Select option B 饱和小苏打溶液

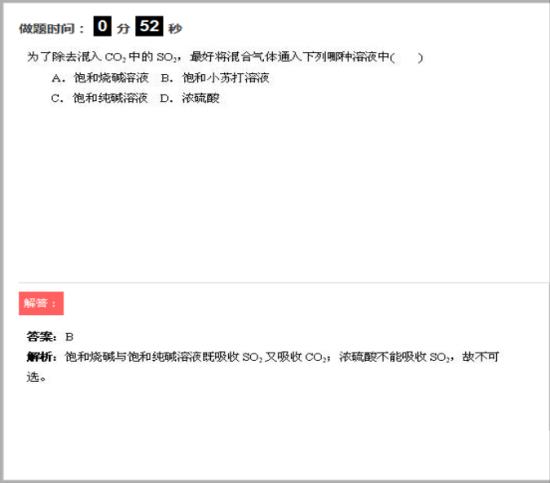pos(215,78)
